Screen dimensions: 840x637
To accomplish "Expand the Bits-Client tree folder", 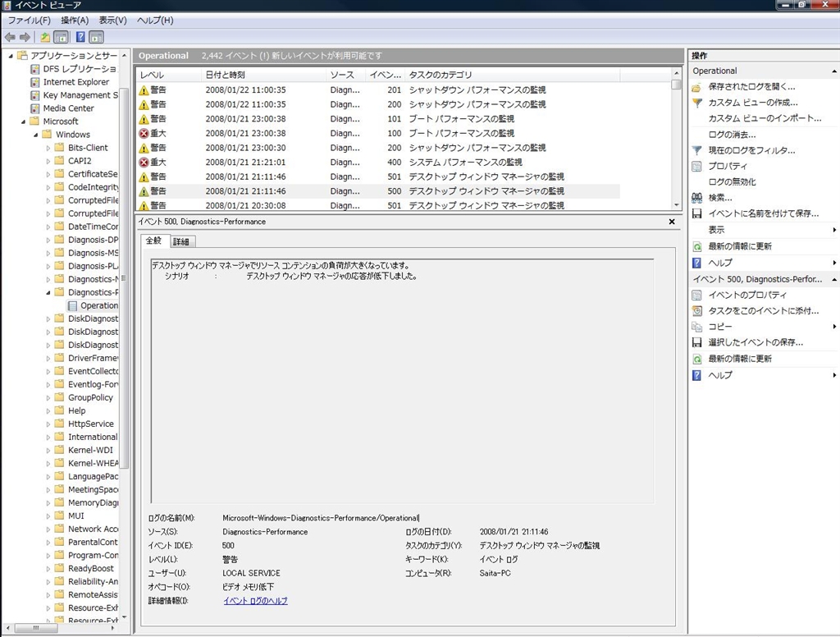I will [48, 148].
